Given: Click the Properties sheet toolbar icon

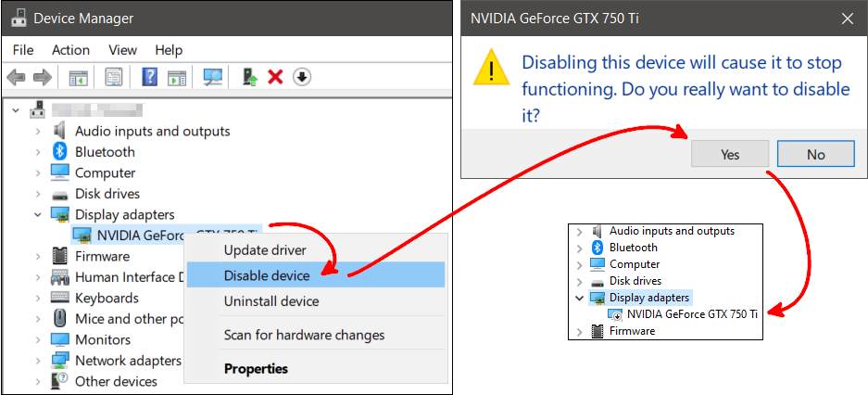Looking at the screenshot, I should point(114,77).
